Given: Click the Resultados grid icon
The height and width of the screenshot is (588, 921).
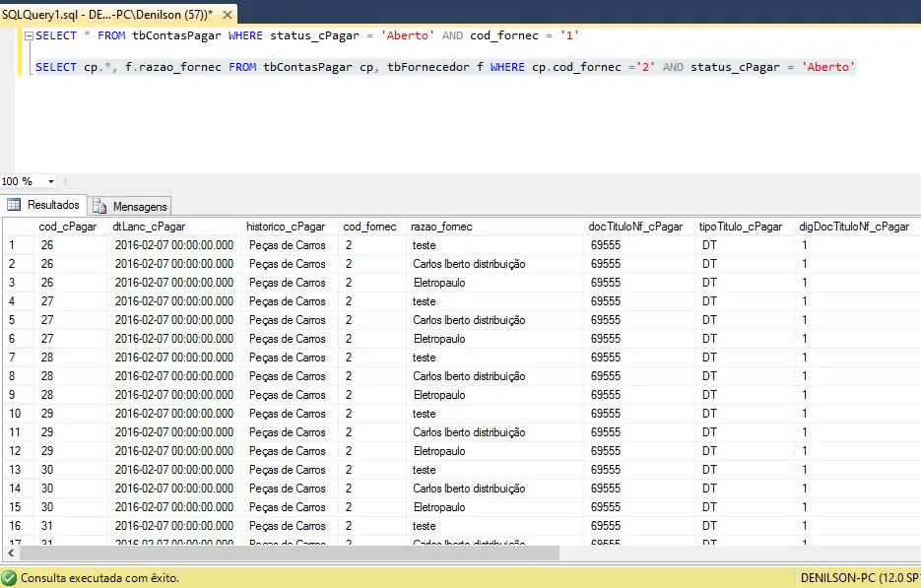Looking at the screenshot, I should point(14,205).
